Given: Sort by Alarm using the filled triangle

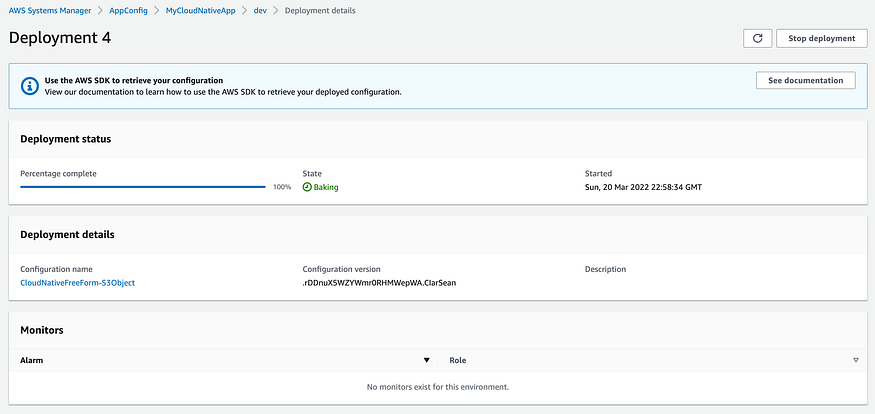Looking at the screenshot, I should tap(427, 360).
